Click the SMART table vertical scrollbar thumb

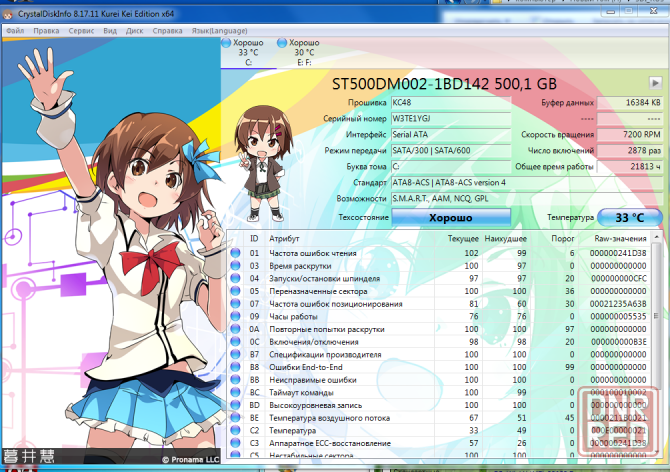(657, 316)
